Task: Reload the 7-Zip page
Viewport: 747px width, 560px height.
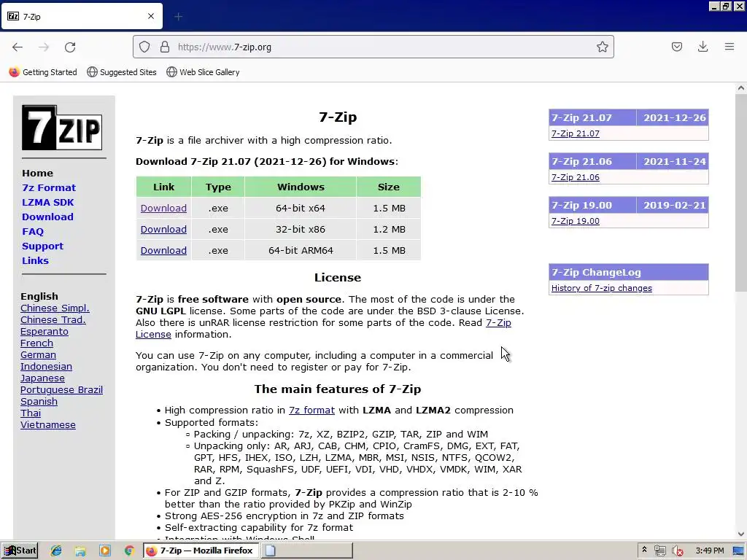Action: [70, 47]
